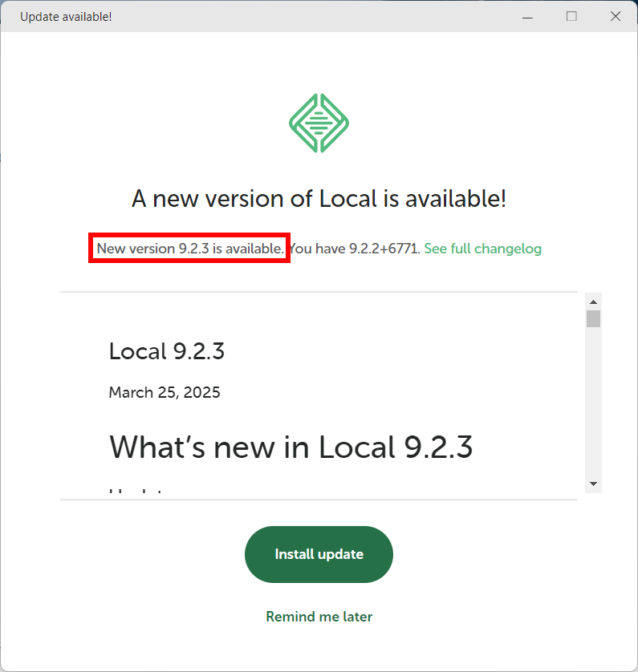Close the Update available dialog

(x=616, y=16)
